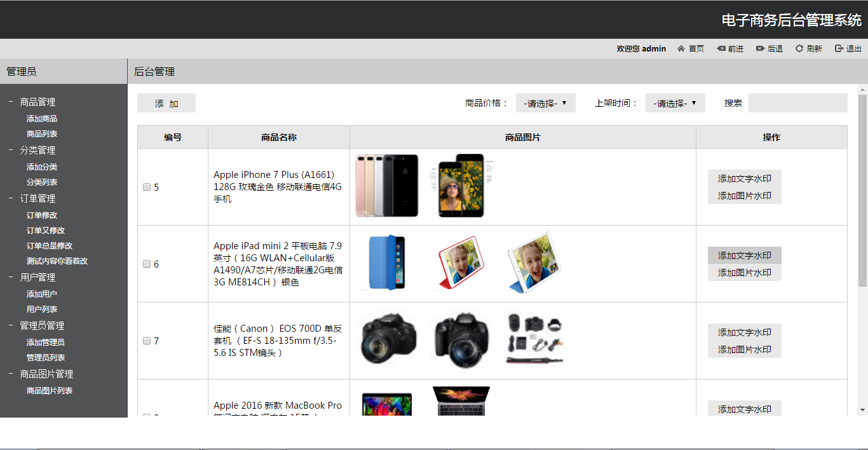The image size is (868, 450).
Task: Click the 商品图片 column header
Action: click(523, 137)
